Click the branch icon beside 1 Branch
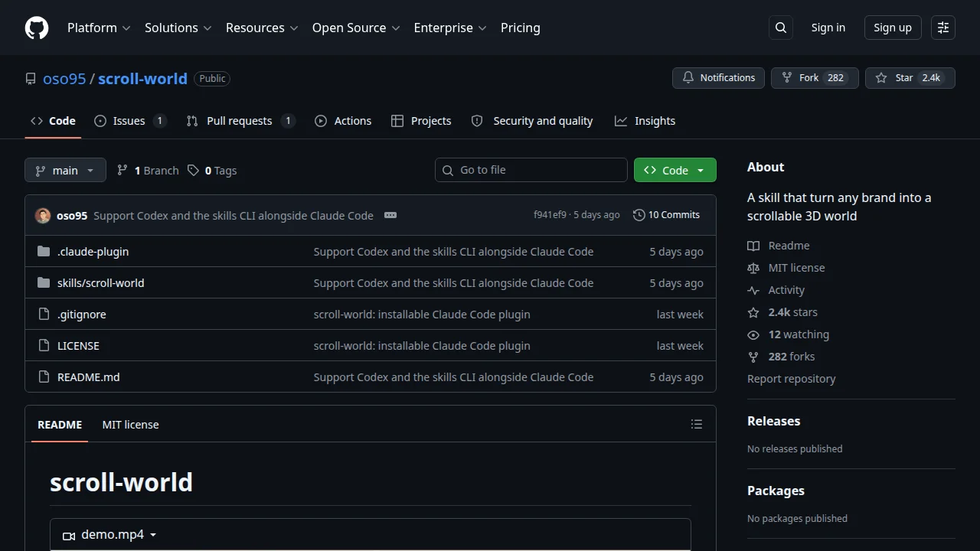 point(122,170)
